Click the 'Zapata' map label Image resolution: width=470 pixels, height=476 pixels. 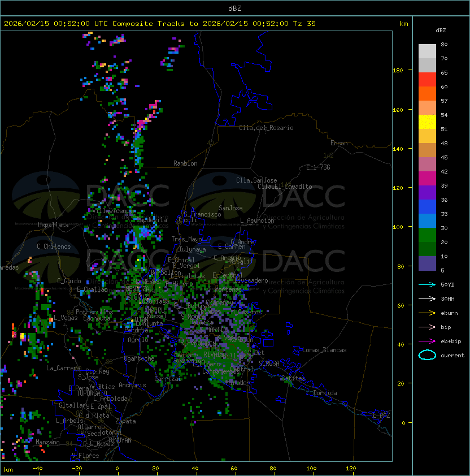pos(125,421)
